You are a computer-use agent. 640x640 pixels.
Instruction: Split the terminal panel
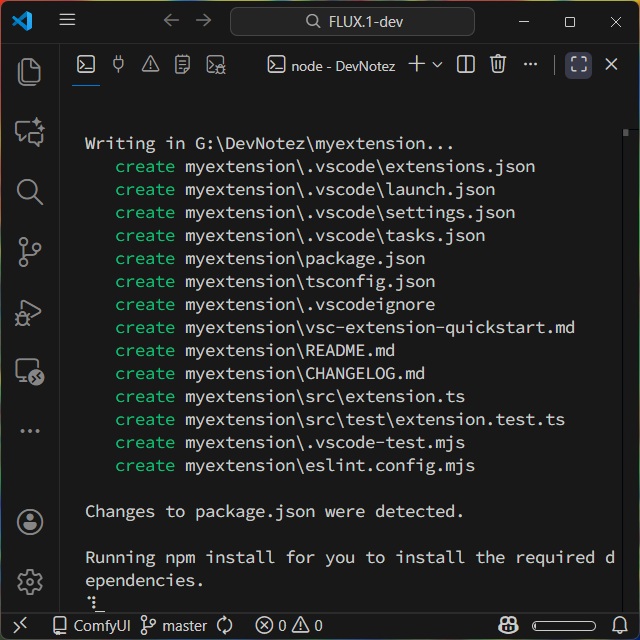(x=466, y=65)
